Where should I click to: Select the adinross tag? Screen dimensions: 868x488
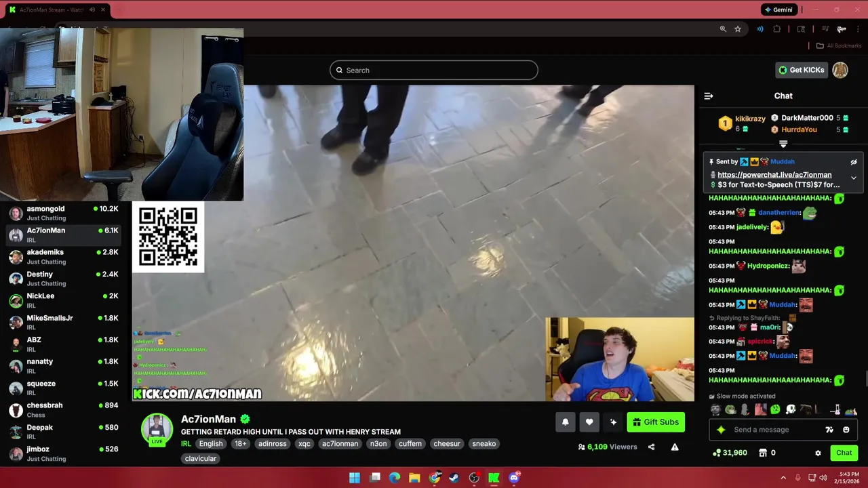point(273,444)
